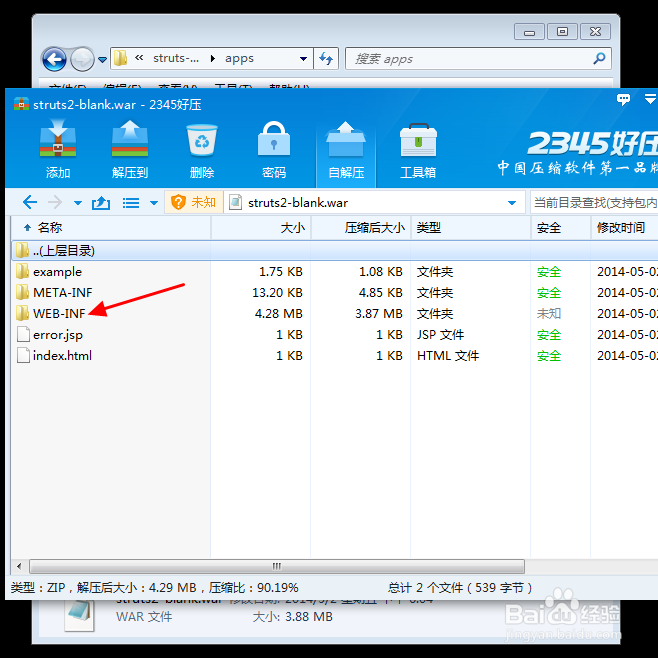The height and width of the screenshot is (658, 658).
Task: Open the title bar menu triangle
Action: [650, 99]
